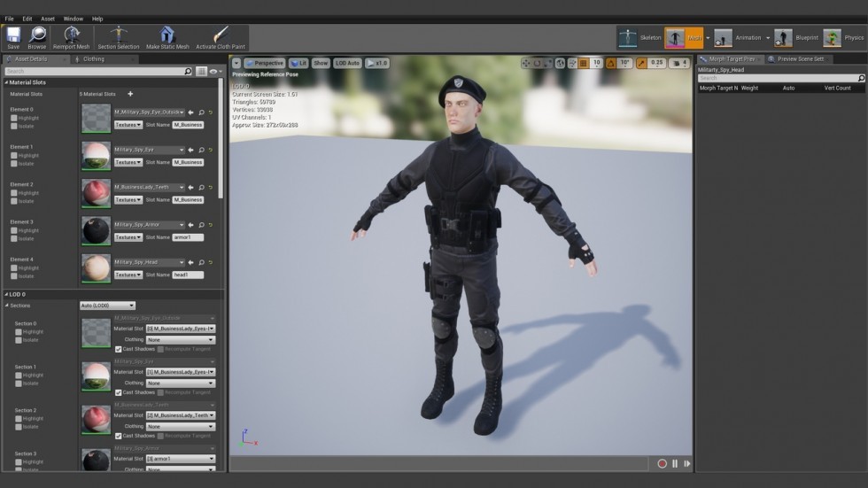
Task: Open the view options eye dropdown
Action: click(x=215, y=72)
